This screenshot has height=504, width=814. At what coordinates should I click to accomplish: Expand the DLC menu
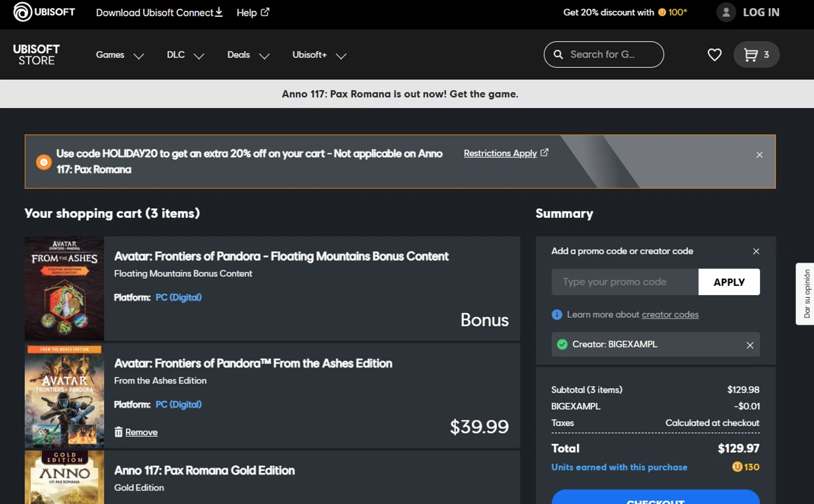186,55
